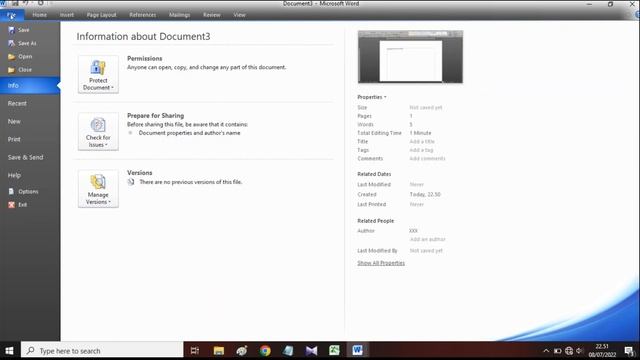Open the Check for Issues dropdown
Screen dimensions: 640x360
(x=98, y=131)
